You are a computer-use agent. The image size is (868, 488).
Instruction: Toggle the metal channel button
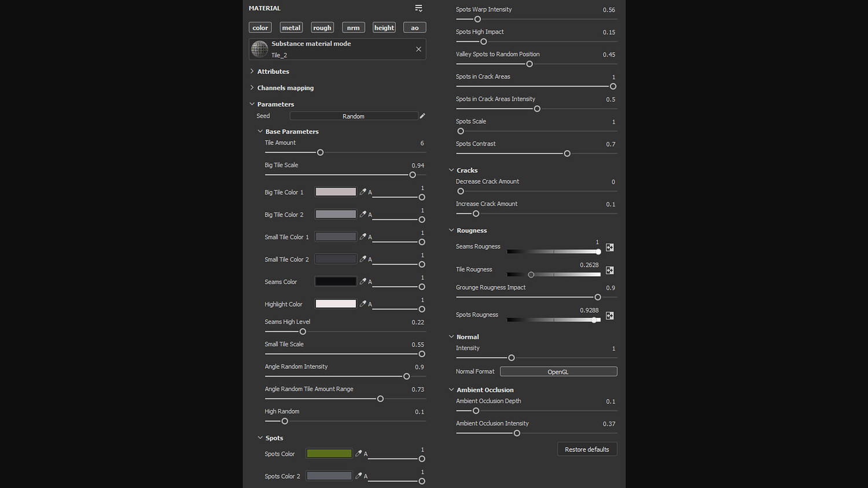click(291, 28)
